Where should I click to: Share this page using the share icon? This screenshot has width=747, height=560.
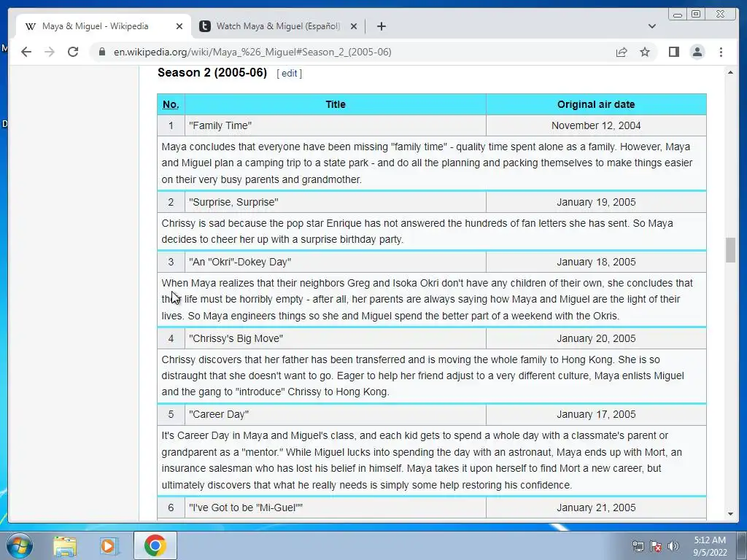pos(622,52)
